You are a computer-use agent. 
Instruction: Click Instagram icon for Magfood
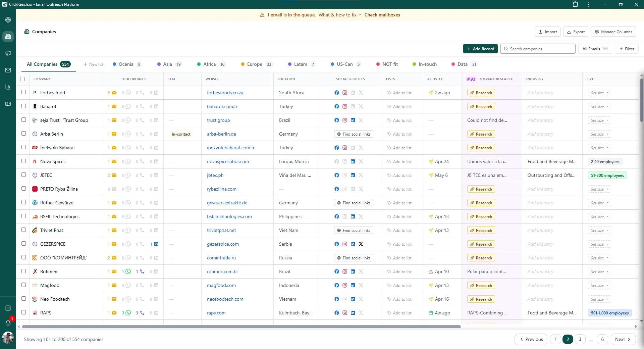pyautogui.click(x=345, y=285)
